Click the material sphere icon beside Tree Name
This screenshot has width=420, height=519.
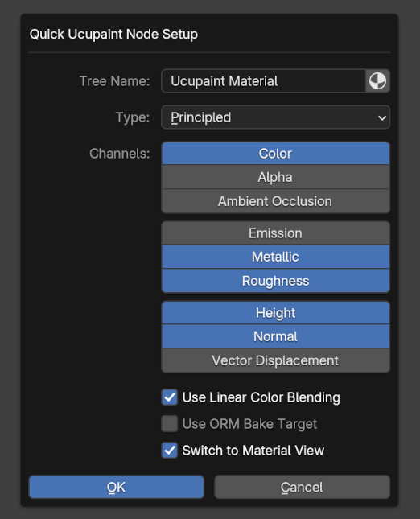click(377, 81)
